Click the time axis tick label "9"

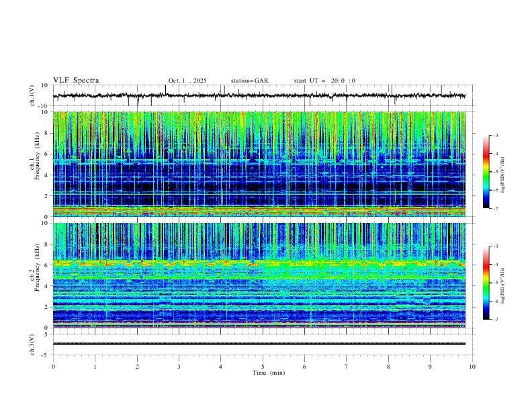(x=430, y=367)
